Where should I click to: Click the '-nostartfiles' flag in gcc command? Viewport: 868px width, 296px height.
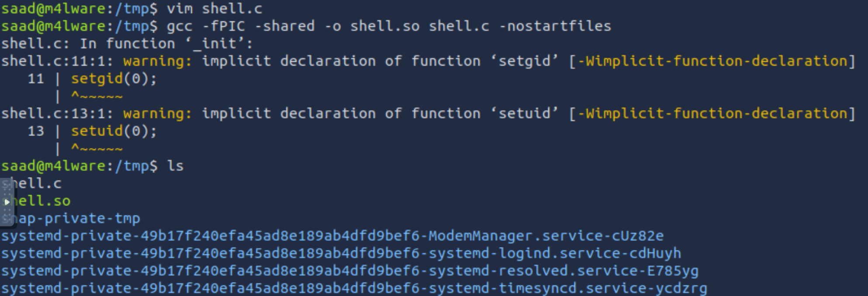[x=555, y=26]
